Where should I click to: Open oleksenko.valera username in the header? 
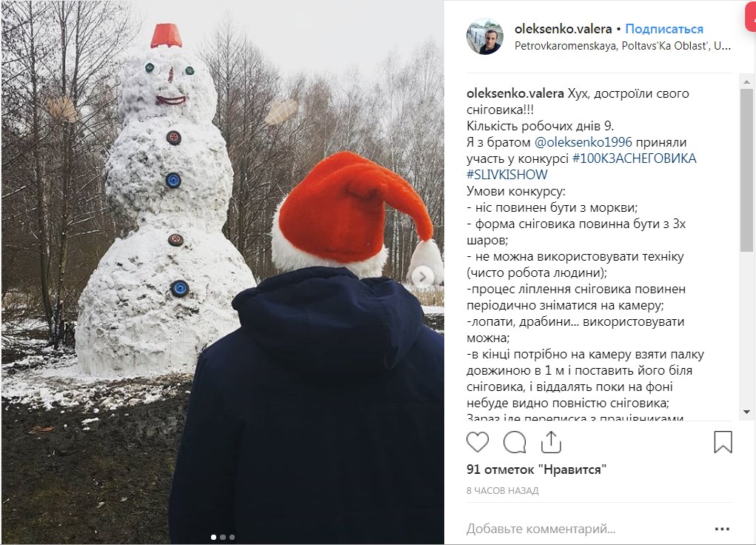point(563,29)
